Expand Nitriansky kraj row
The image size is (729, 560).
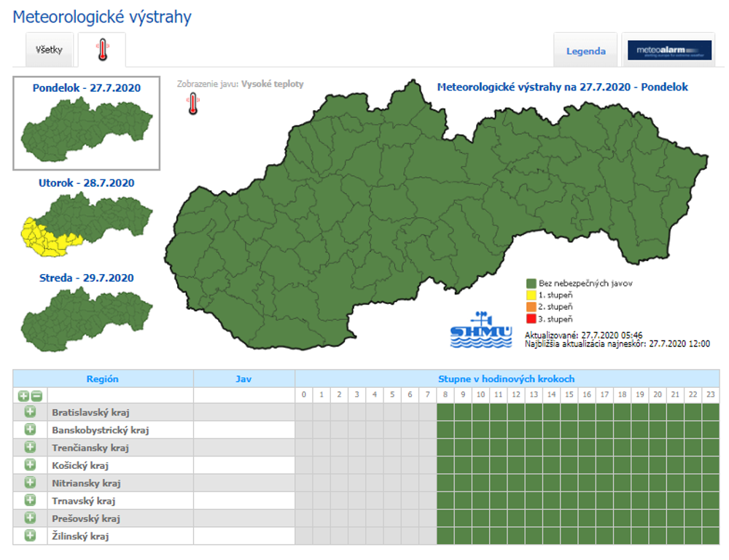(x=30, y=483)
